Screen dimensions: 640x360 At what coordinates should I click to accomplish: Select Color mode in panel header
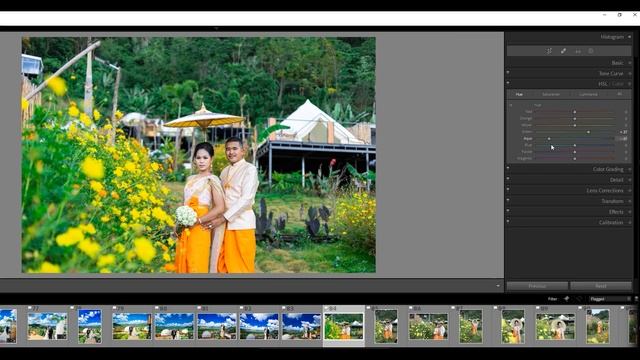(x=618, y=84)
